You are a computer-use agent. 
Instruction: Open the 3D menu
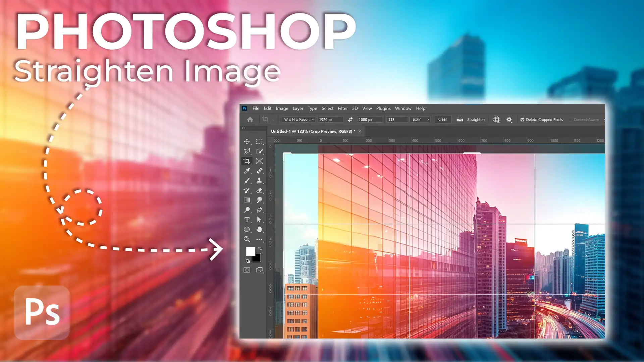pyautogui.click(x=355, y=109)
